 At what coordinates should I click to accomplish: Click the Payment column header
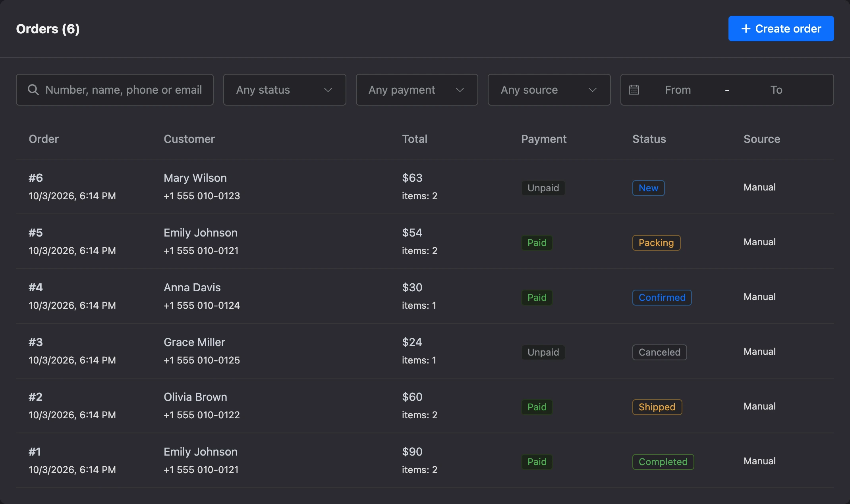[x=544, y=139]
